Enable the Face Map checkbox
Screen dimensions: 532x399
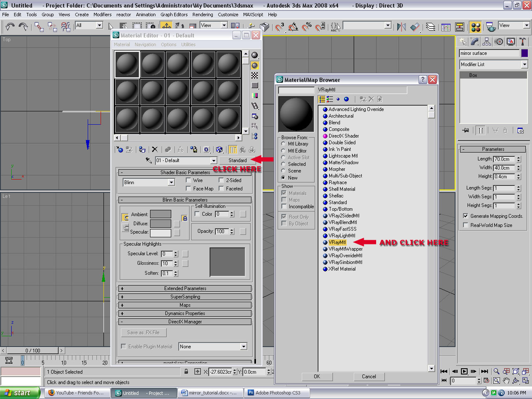coord(188,189)
